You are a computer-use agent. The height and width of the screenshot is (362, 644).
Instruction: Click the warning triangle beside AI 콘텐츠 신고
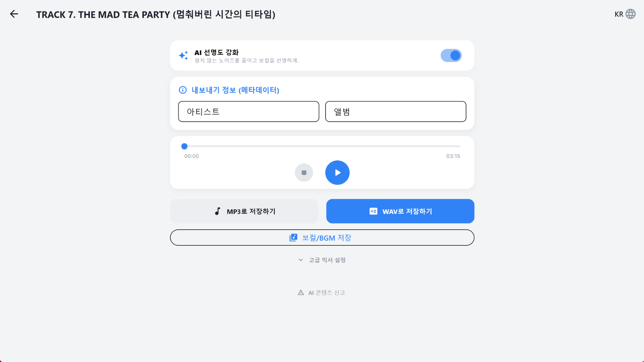point(301,292)
